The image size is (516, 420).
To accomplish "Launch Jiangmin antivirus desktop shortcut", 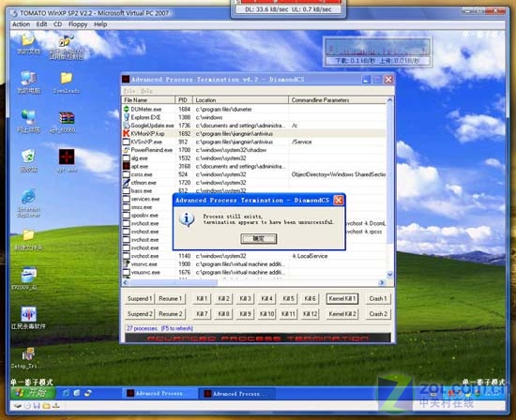I will [29, 314].
